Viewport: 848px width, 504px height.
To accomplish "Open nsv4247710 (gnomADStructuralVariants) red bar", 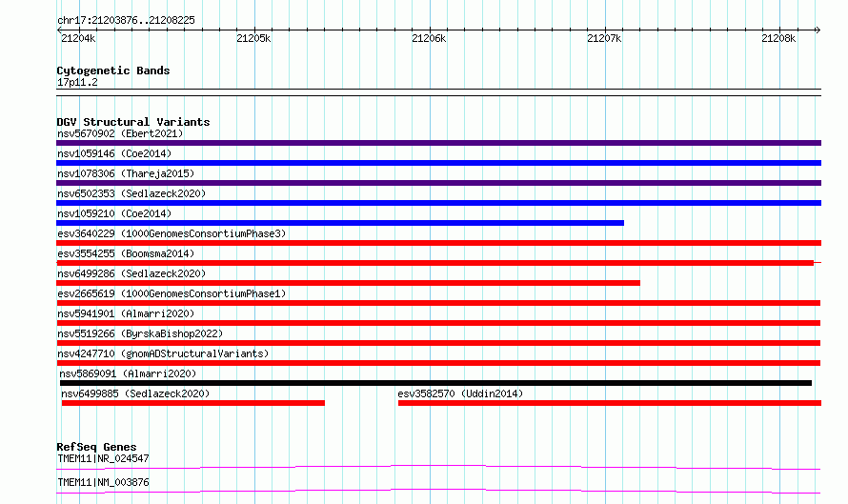I will [438, 363].
